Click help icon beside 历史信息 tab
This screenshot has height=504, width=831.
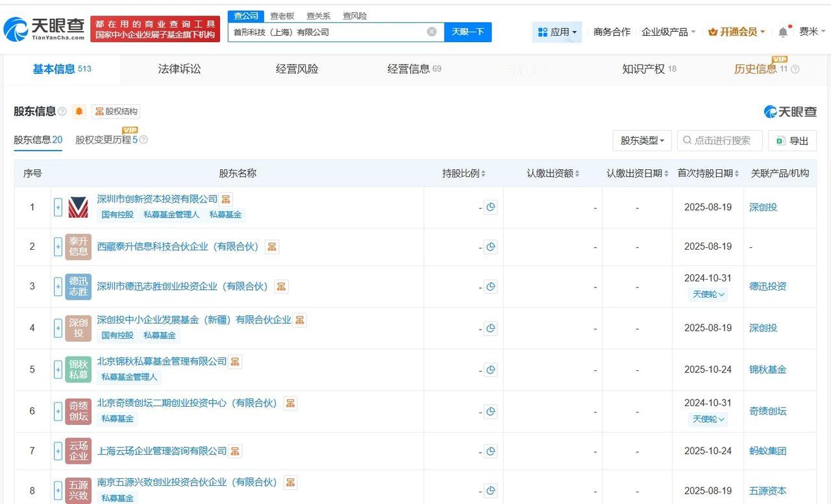(795, 69)
